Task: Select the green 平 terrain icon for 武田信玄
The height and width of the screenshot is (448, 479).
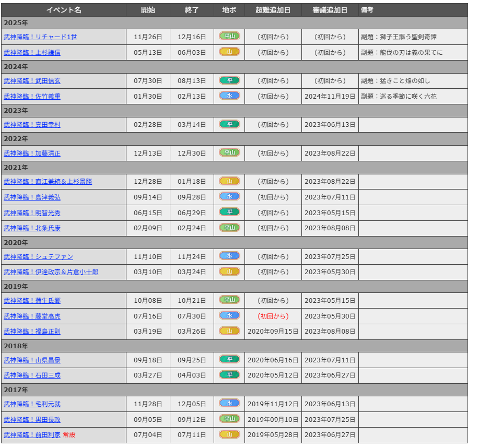Action: [x=229, y=80]
